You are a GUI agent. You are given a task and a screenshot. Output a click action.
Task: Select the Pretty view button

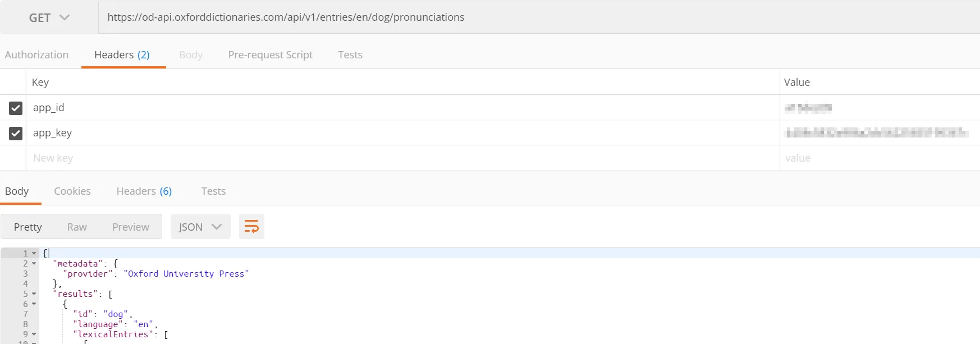pyautogui.click(x=28, y=227)
